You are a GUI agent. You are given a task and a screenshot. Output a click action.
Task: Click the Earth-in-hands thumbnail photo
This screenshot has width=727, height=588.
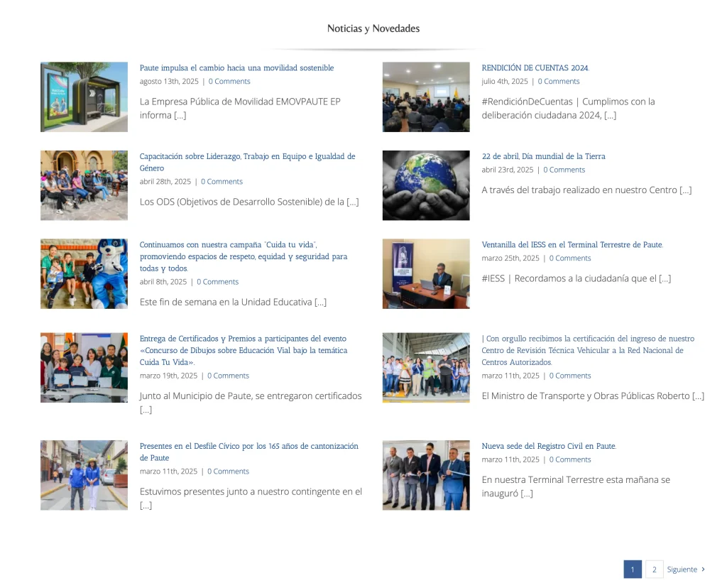(x=426, y=185)
